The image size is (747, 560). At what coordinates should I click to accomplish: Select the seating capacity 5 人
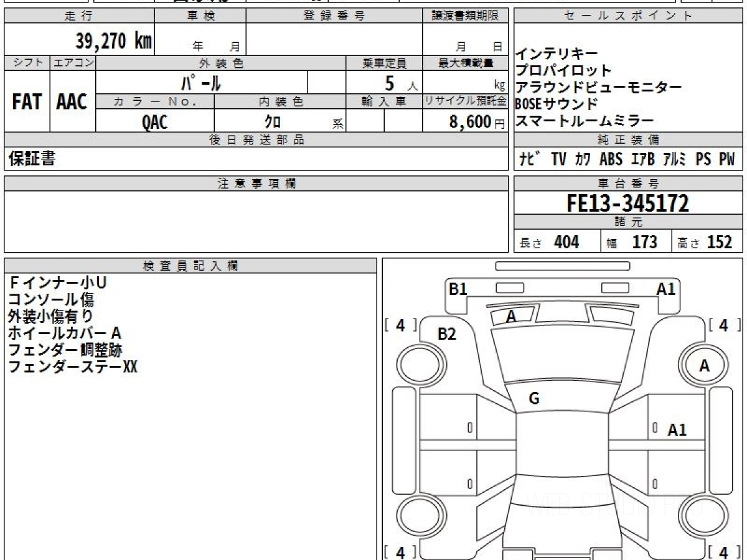tap(400, 83)
